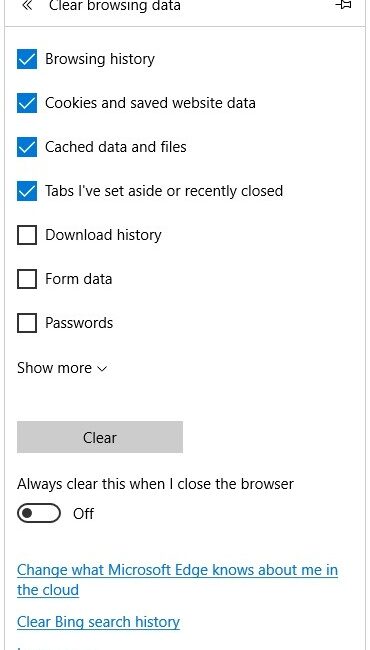Select the Browsing history label text
370x650 pixels.
100,59
